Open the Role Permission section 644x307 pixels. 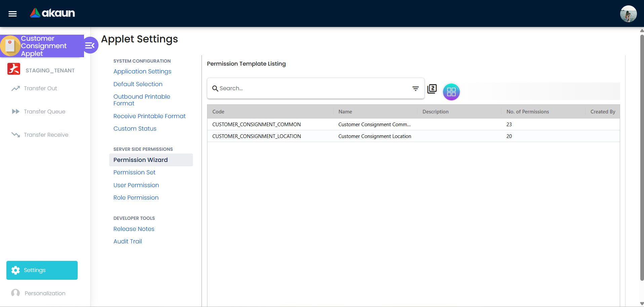[x=136, y=198]
